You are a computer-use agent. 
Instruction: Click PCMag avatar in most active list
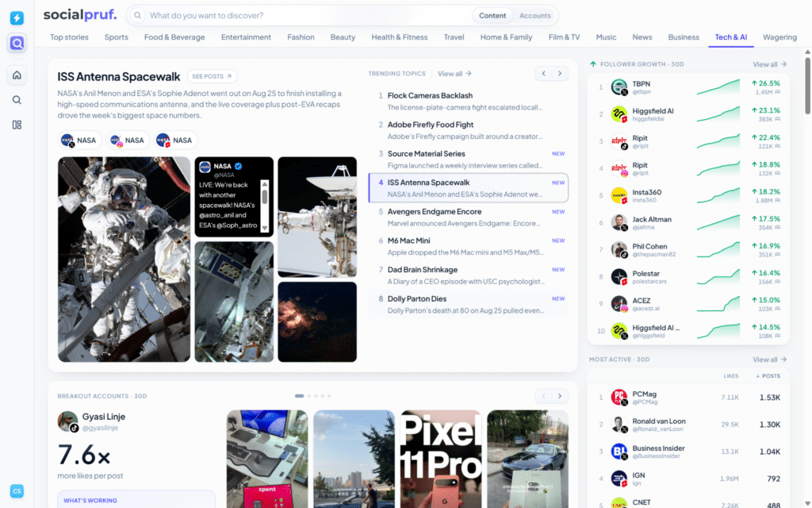click(619, 398)
